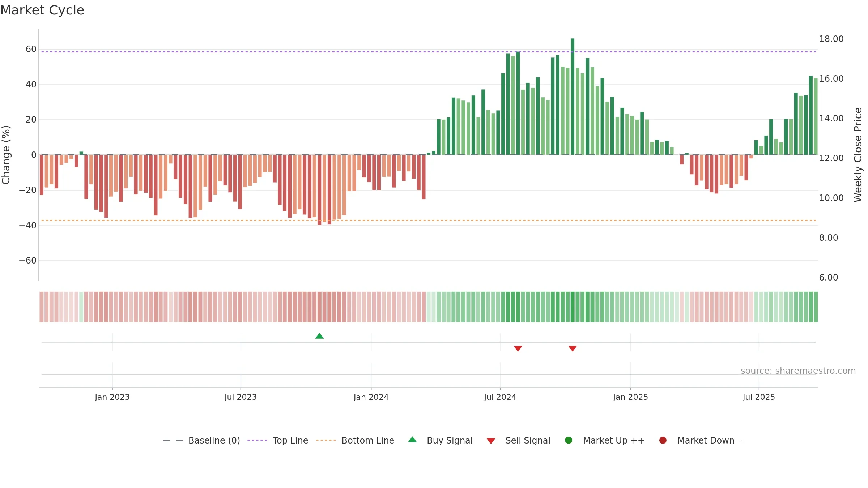Image resolution: width=868 pixels, height=488 pixels.
Task: Click the dark red Market Down circle icon in the legend
Action: (x=663, y=440)
